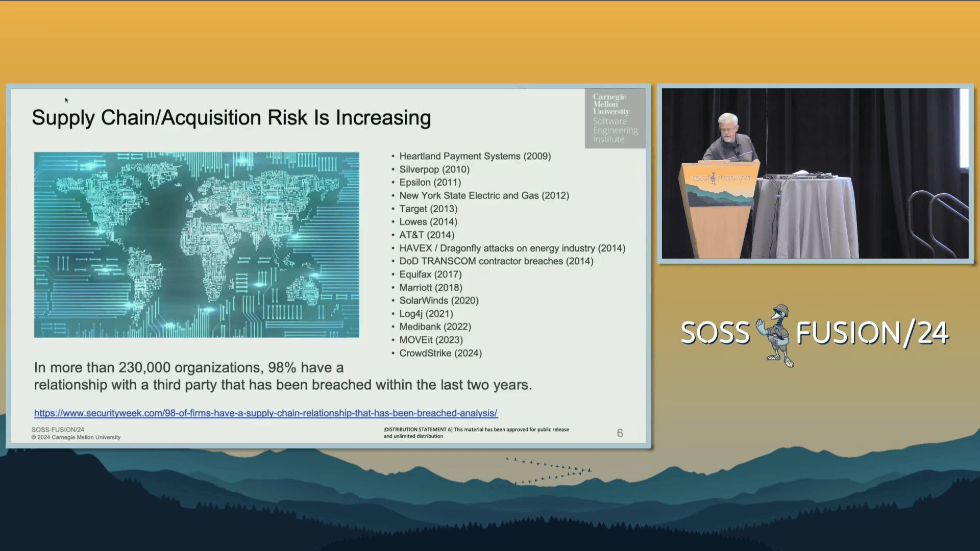Viewport: 980px width, 551px height.
Task: Select the CrowdStrike (2024) bullet item
Action: click(440, 353)
